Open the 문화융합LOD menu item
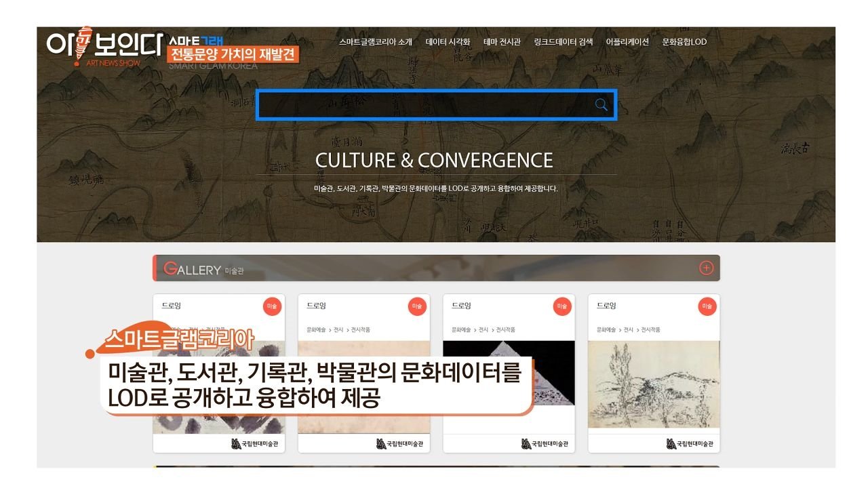The image size is (868, 488). pos(684,42)
